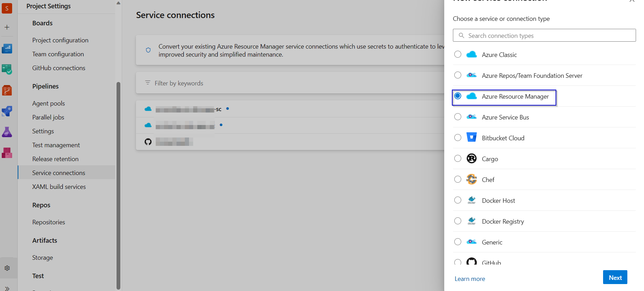The image size is (644, 291).
Task: Click the Docker Registry whale icon
Action: (472, 221)
